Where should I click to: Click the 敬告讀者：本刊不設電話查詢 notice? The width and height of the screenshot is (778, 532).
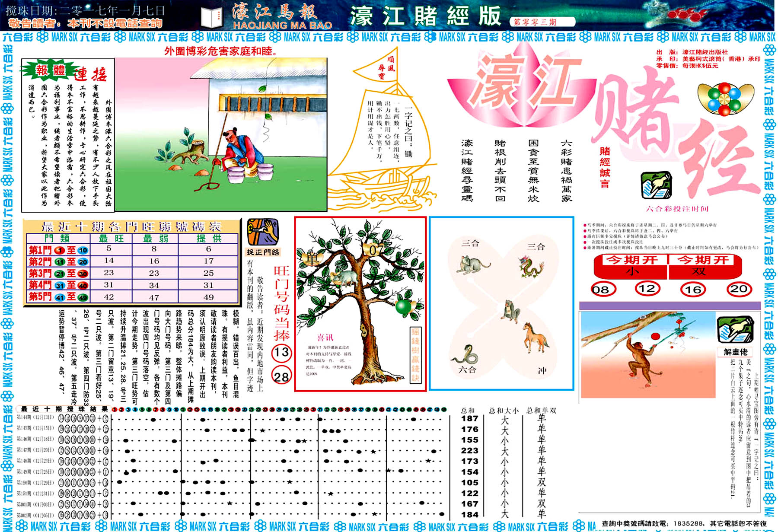[x=86, y=23]
